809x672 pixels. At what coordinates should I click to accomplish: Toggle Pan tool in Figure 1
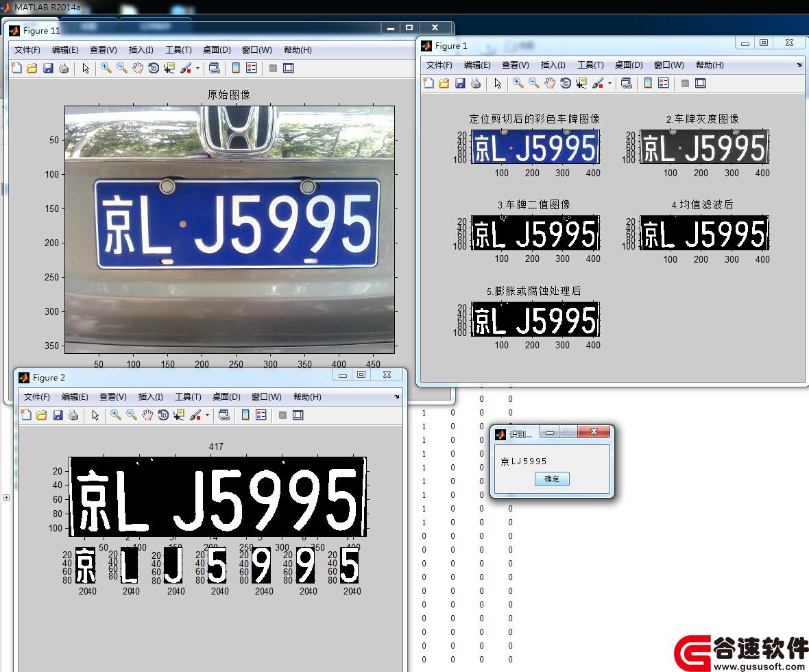(549, 83)
